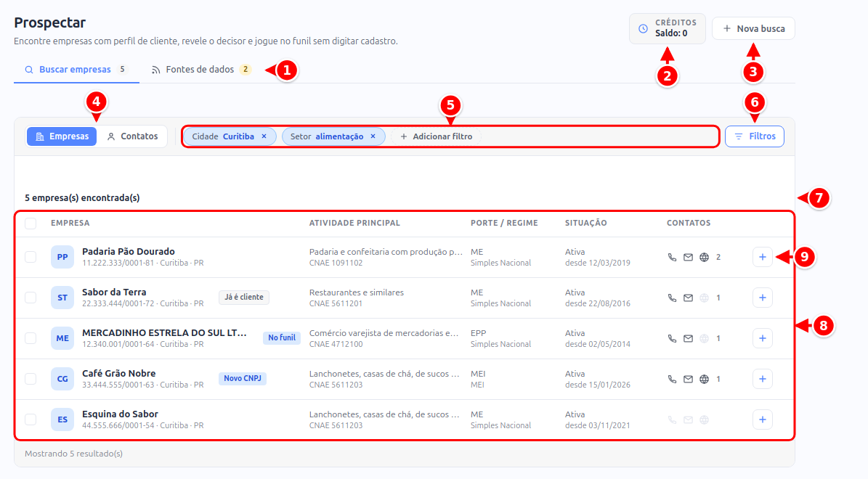This screenshot has width=868, height=479.
Task: Click the ES avatar of Esquina do Sabor
Action: point(62,419)
